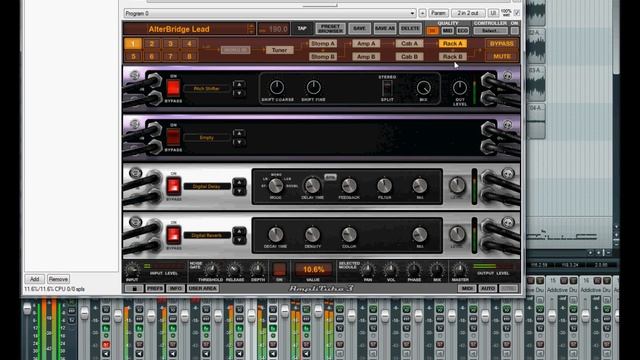The width and height of the screenshot is (640, 360).
Task: Click the plus button next to Program combo
Action: coord(422,13)
